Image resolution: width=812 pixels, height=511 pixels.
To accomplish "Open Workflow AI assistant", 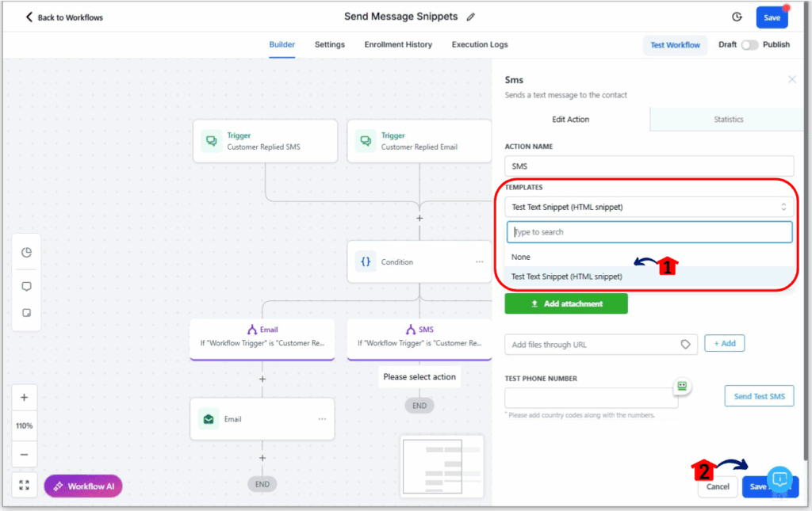I will pyautogui.click(x=83, y=486).
